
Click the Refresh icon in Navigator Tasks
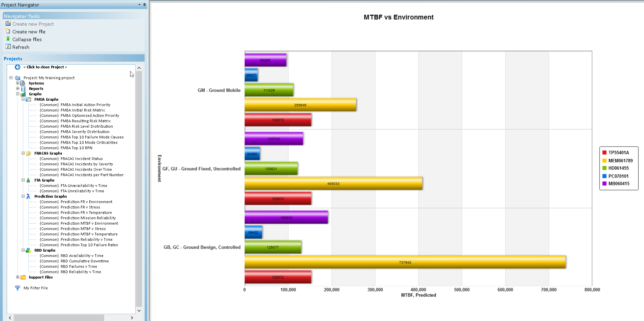point(8,47)
